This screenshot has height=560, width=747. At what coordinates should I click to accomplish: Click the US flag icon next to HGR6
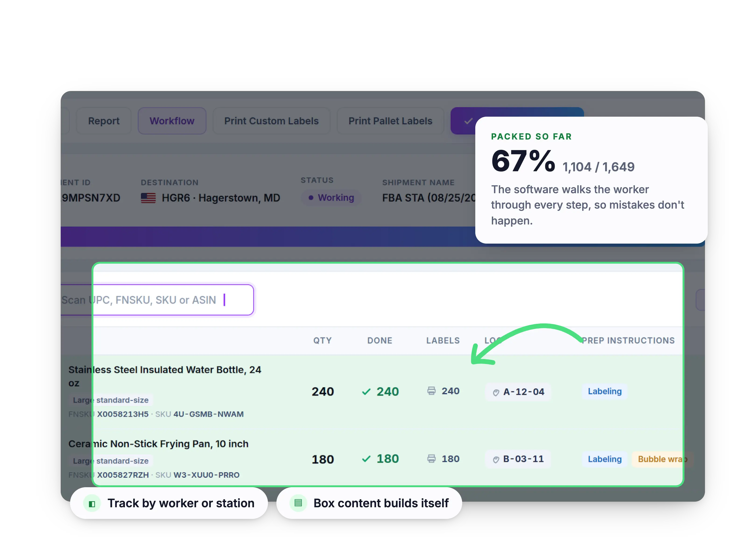[148, 198]
